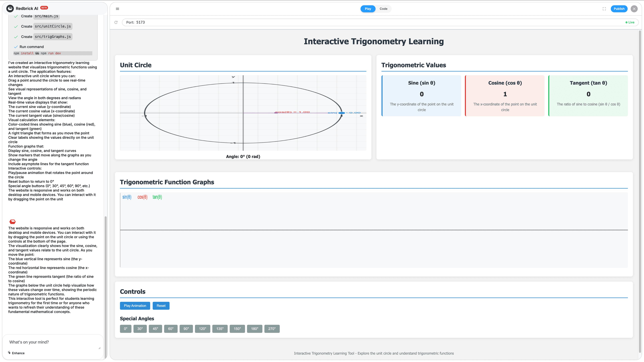
Task: Click the Redbrick AI logo
Action: 10,9
